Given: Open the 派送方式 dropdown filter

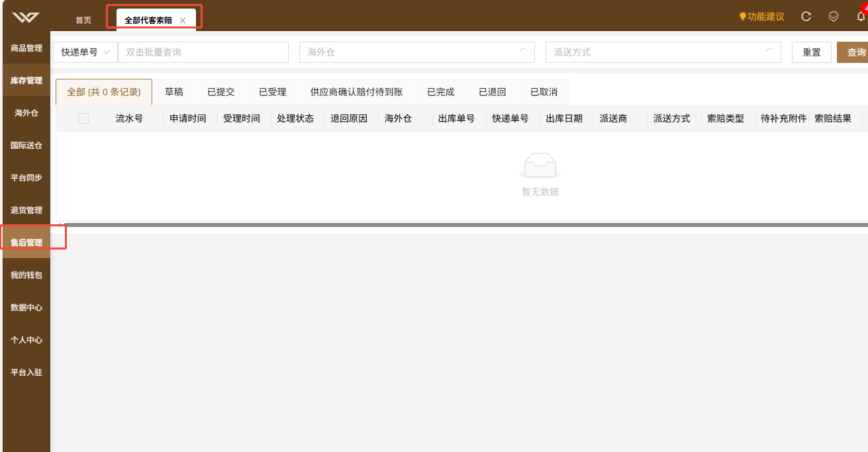Looking at the screenshot, I should [x=663, y=52].
